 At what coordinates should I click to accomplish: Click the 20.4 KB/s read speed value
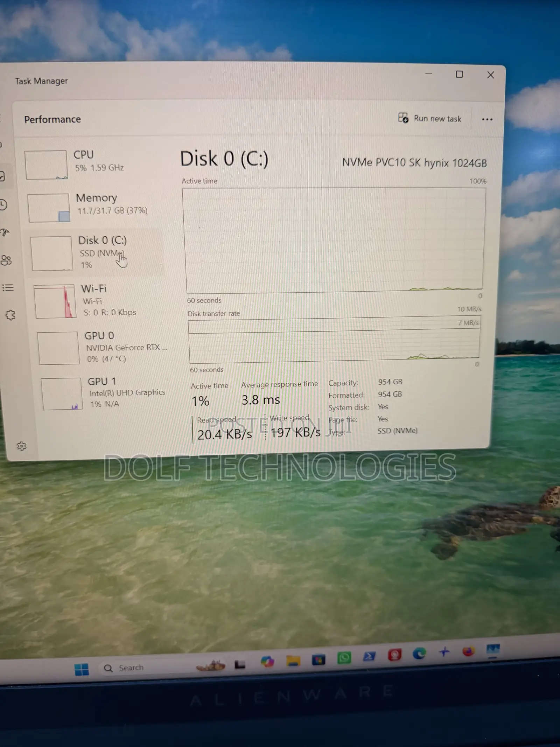(x=225, y=434)
